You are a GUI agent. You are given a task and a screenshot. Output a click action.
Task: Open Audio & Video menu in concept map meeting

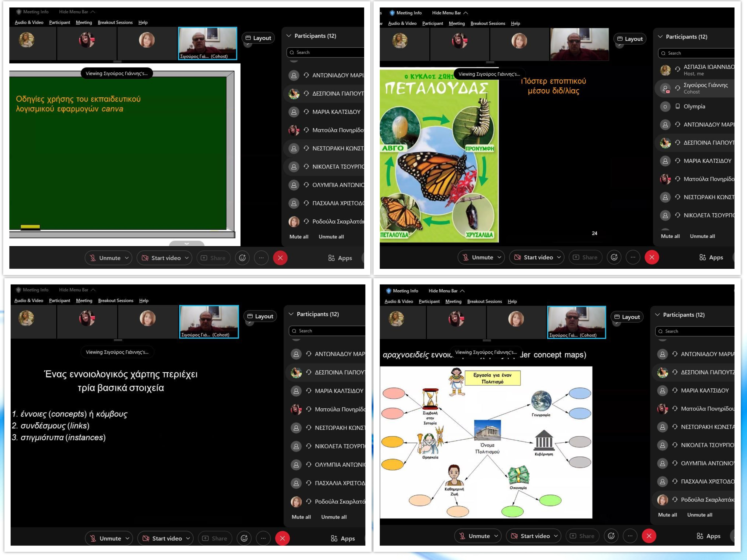[x=399, y=301]
